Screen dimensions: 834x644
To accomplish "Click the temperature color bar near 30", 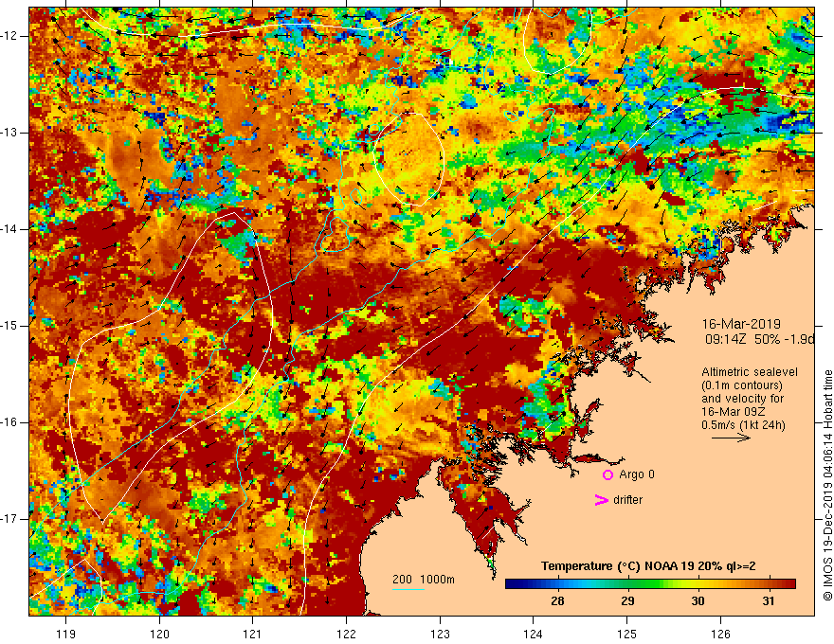I will coord(698,584).
